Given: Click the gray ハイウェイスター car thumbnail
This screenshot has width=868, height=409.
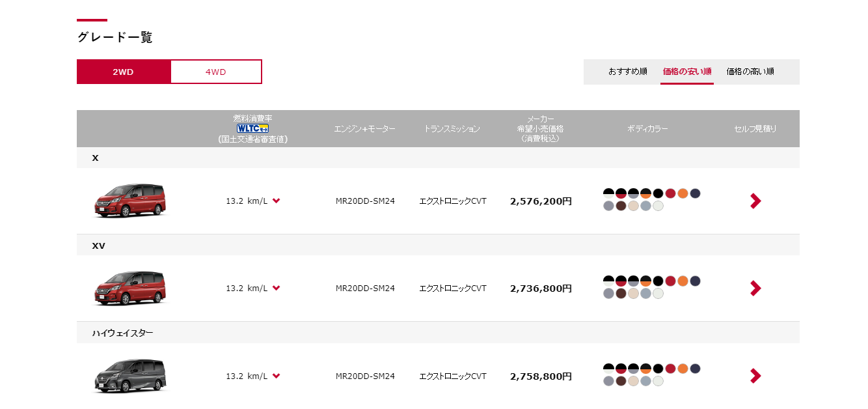Looking at the screenshot, I should [x=129, y=375].
